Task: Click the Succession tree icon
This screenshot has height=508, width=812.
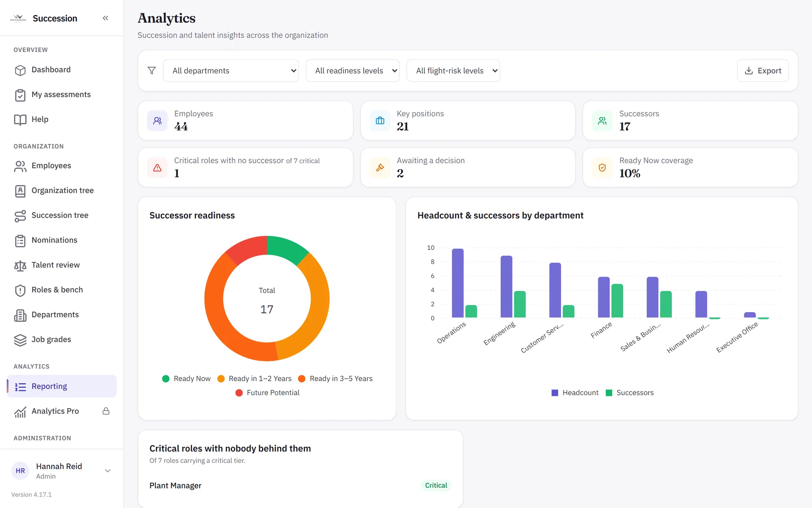Action: pos(20,216)
